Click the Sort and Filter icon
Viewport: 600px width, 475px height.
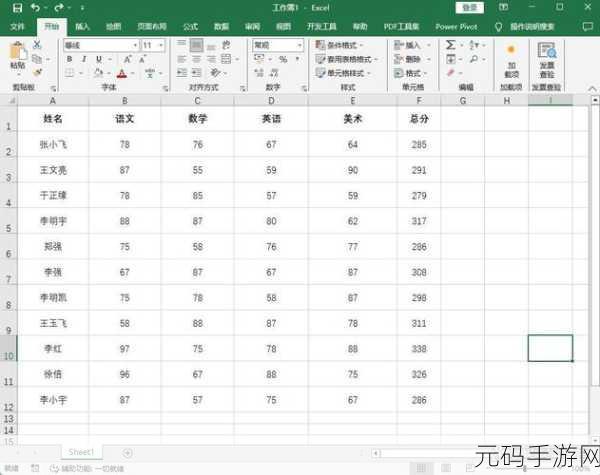pyautogui.click(x=474, y=45)
